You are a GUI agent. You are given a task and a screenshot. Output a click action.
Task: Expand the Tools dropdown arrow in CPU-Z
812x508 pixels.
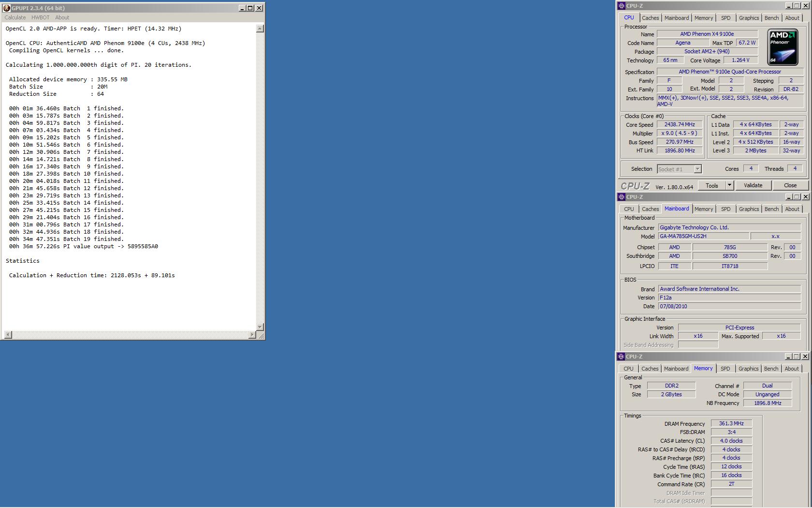click(729, 185)
